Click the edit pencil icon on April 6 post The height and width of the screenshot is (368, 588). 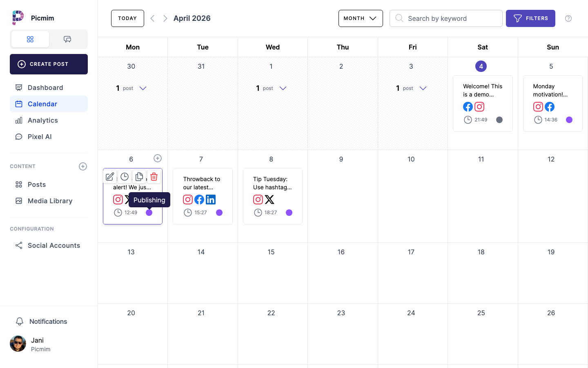110,177
